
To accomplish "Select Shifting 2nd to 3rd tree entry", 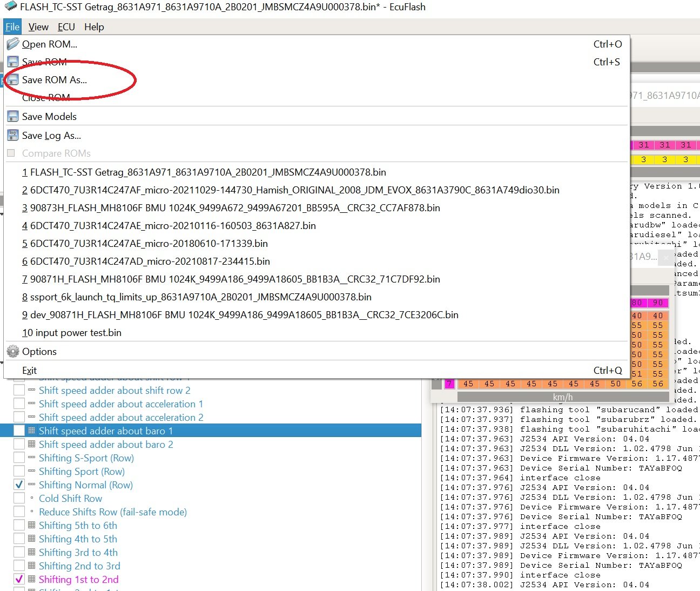I will click(x=79, y=566).
